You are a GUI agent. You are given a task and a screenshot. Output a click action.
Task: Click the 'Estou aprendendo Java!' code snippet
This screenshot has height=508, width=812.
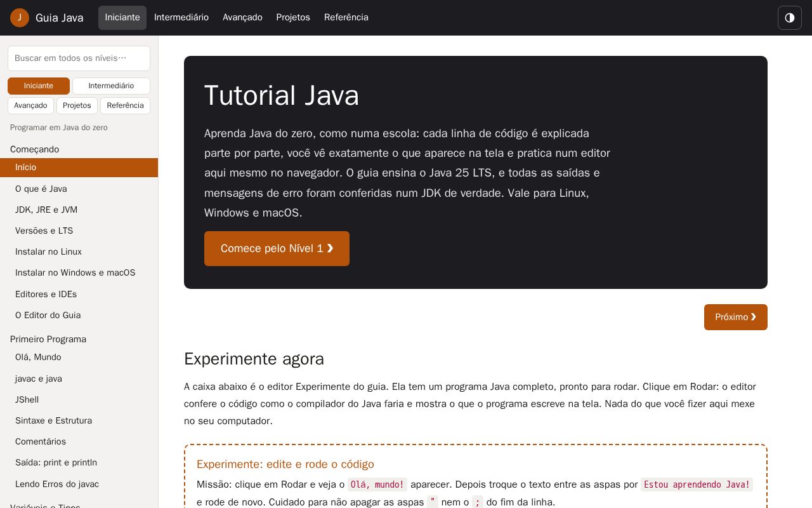click(x=697, y=485)
